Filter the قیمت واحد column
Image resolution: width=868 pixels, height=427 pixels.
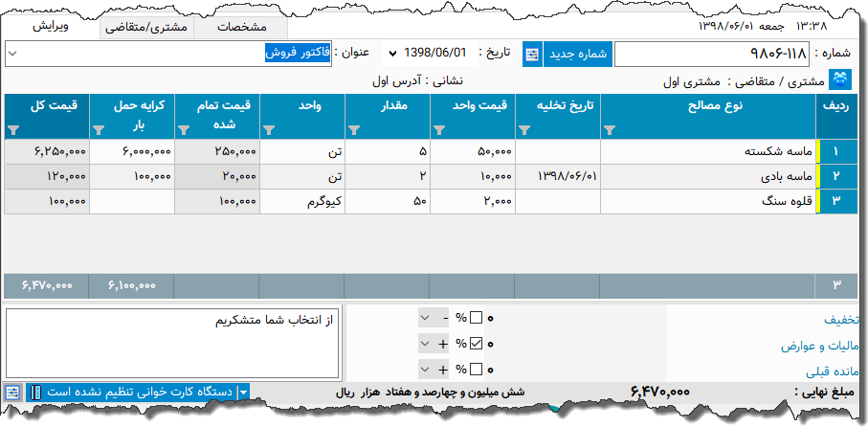(439, 130)
